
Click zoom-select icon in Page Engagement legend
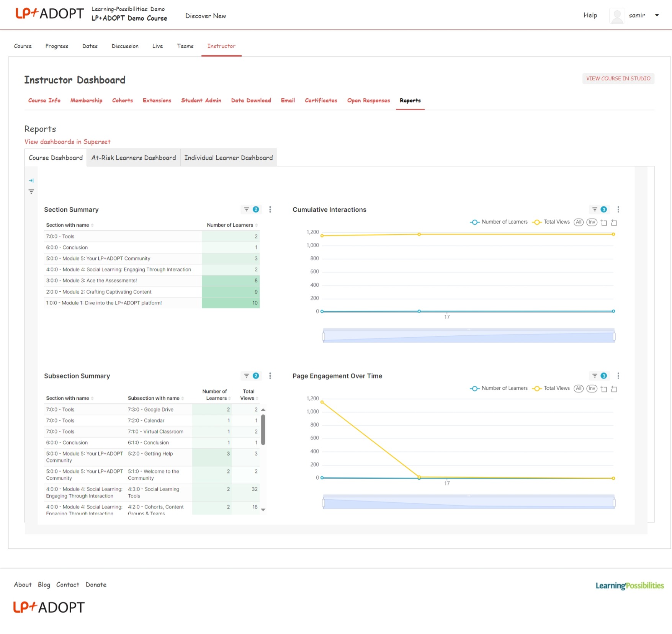[x=603, y=389]
